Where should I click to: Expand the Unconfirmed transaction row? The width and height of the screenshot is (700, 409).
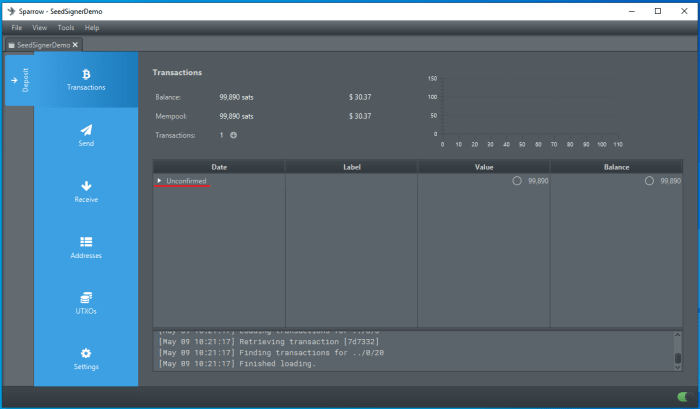pos(159,181)
